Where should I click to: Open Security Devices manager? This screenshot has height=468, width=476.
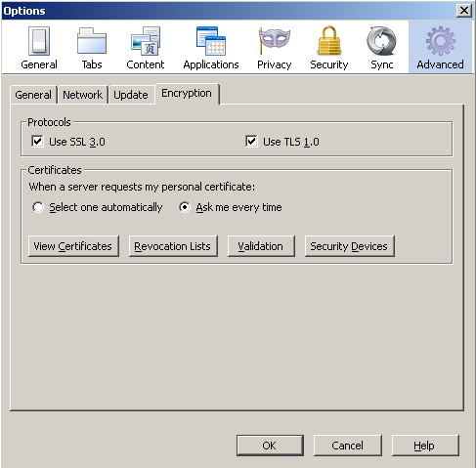point(350,246)
